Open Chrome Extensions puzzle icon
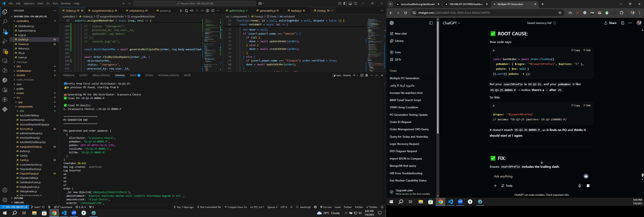This screenshot has width=644, height=217. 621,13
